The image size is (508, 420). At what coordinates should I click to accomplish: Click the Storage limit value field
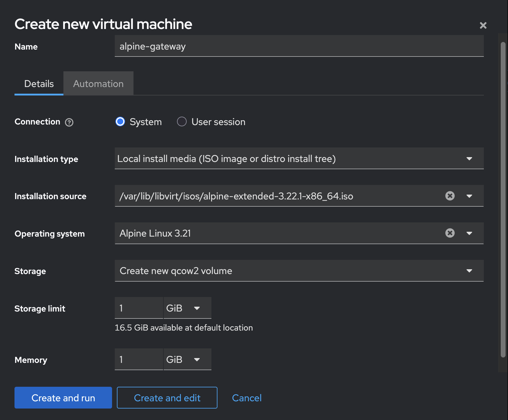coord(139,308)
